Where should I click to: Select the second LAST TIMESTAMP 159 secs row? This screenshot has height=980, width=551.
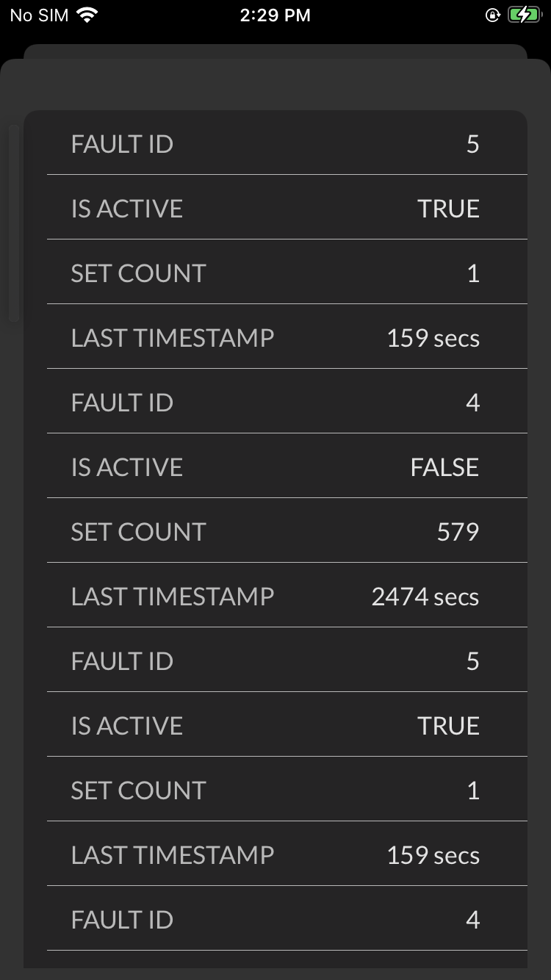275,855
